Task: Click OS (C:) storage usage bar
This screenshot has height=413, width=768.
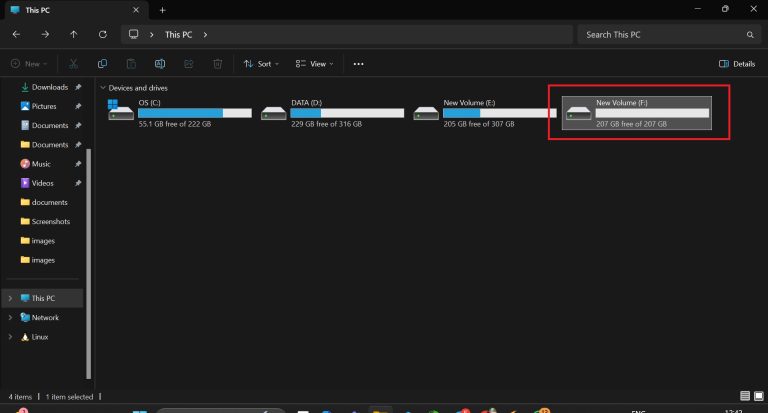Action: pyautogui.click(x=195, y=113)
